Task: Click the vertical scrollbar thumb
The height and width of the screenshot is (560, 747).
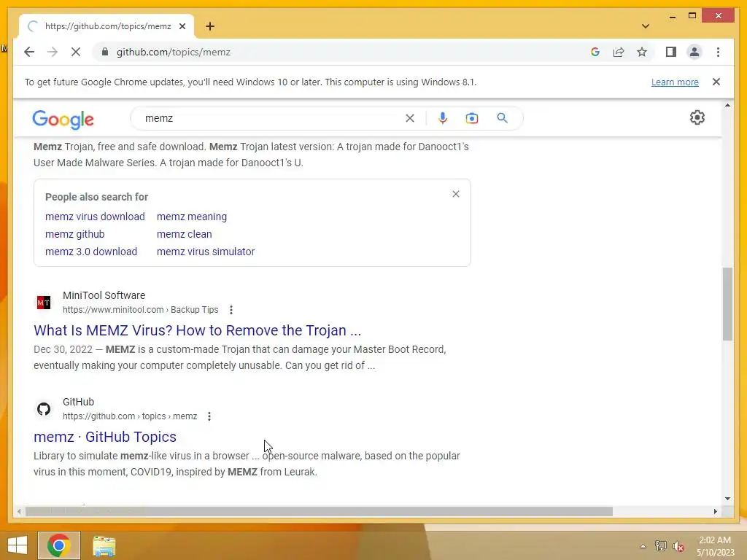Action: (727, 304)
